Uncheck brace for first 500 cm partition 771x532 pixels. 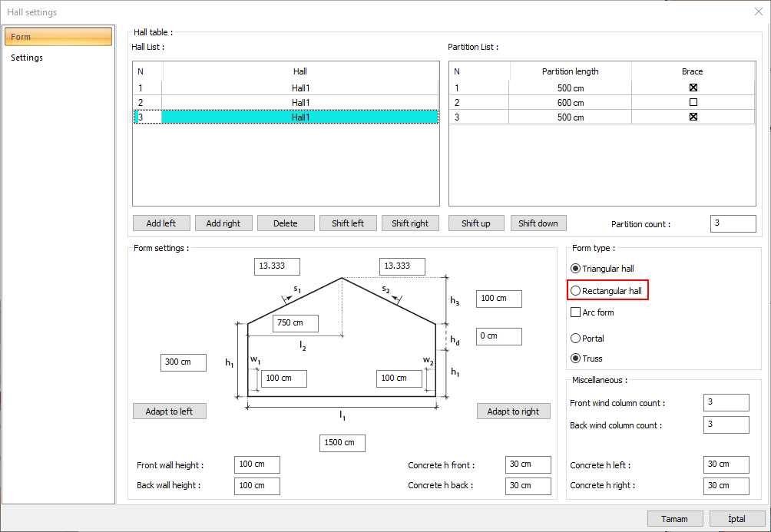[693, 88]
